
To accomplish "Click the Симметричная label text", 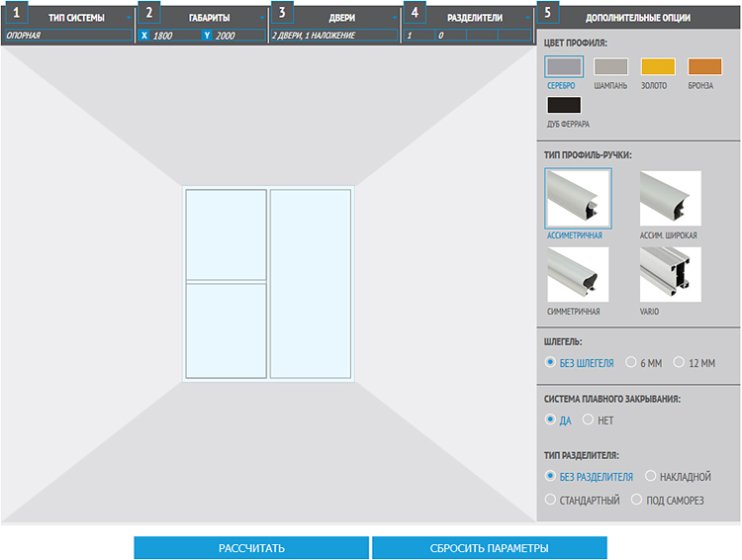I will 574,312.
